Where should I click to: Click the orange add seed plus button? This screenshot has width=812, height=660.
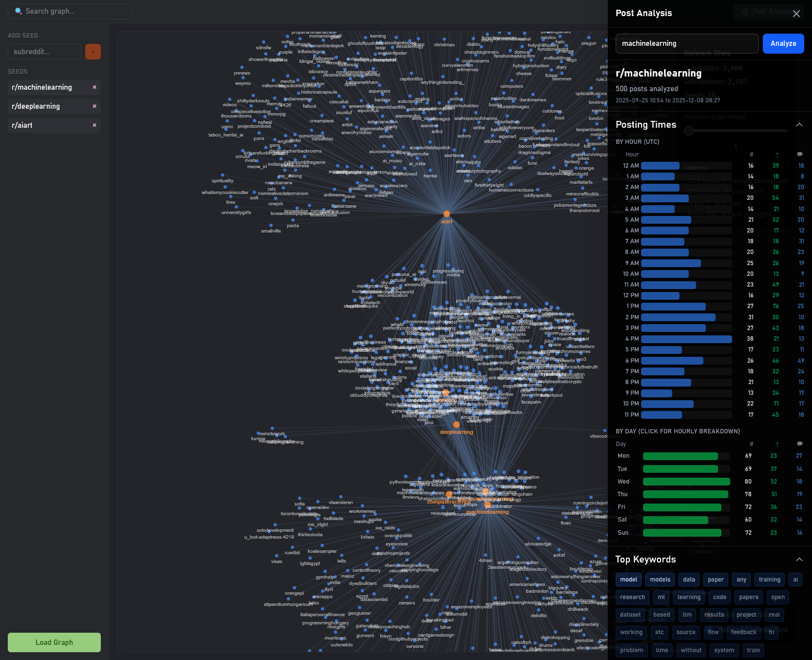click(93, 52)
